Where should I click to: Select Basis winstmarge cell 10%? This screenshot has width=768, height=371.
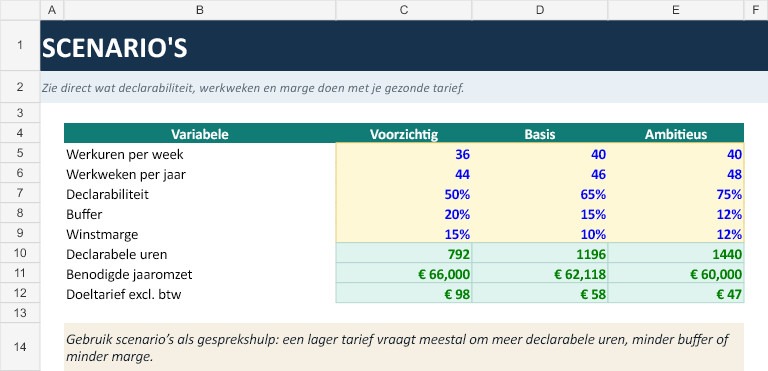click(540, 234)
